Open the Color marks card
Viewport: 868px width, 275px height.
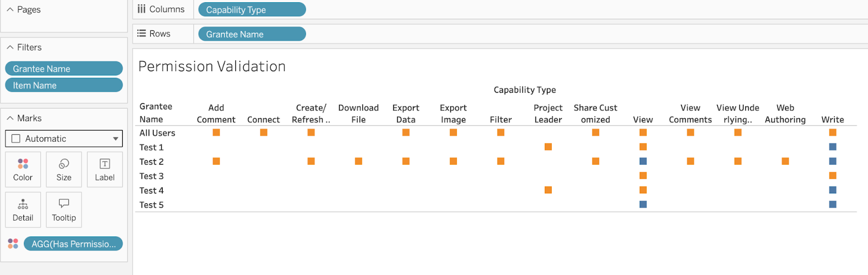point(23,169)
